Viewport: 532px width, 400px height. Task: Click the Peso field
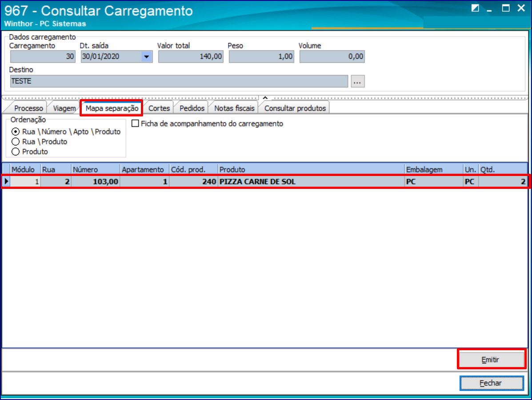coord(261,56)
